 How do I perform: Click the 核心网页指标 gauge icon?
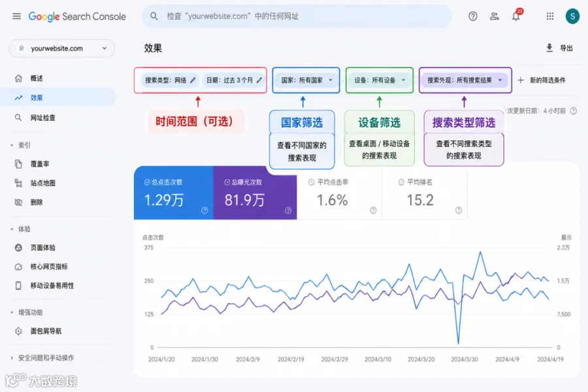point(18,267)
